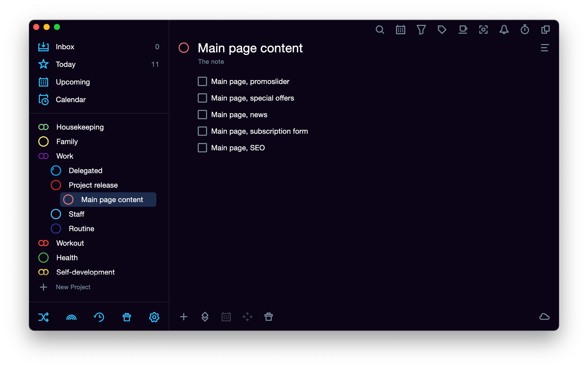Open the Today list
588x369 pixels.
65,64
